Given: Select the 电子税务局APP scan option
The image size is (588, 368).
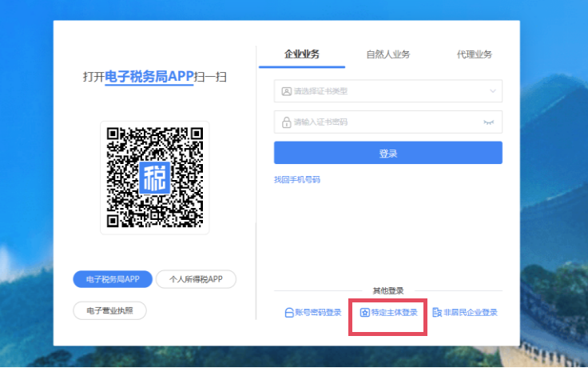Looking at the screenshot, I should (113, 279).
